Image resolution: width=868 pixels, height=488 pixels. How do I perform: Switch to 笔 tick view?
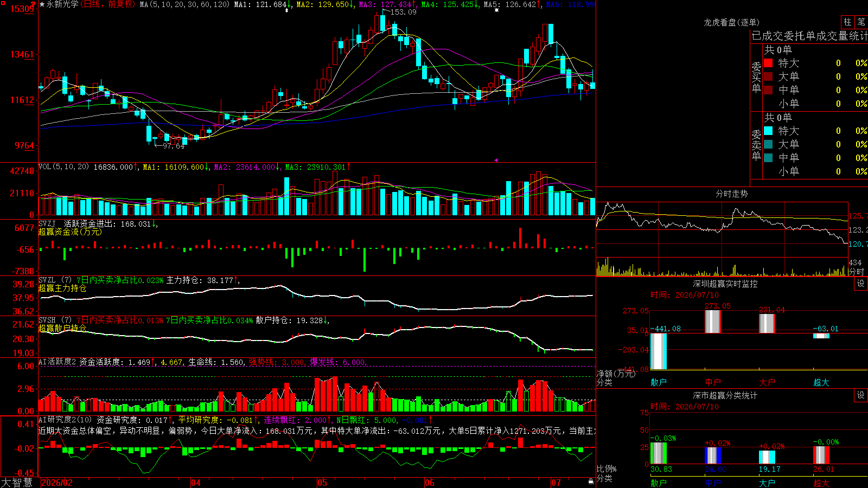pyautogui.click(x=861, y=22)
